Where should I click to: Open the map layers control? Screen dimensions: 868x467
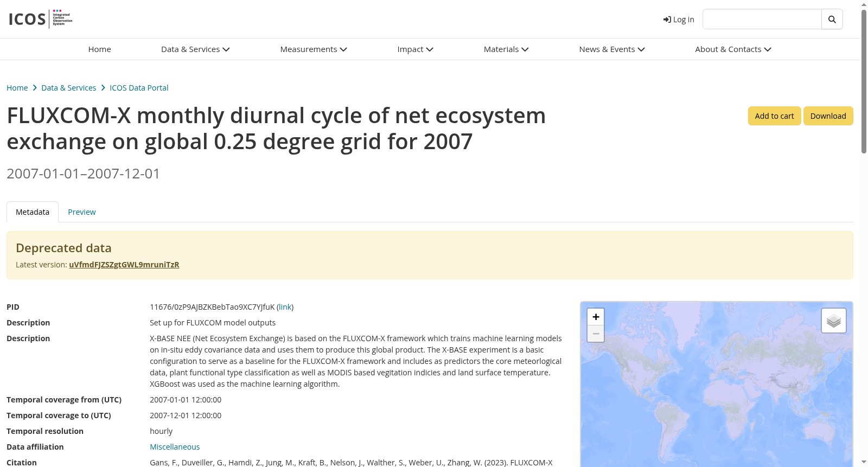(x=834, y=321)
